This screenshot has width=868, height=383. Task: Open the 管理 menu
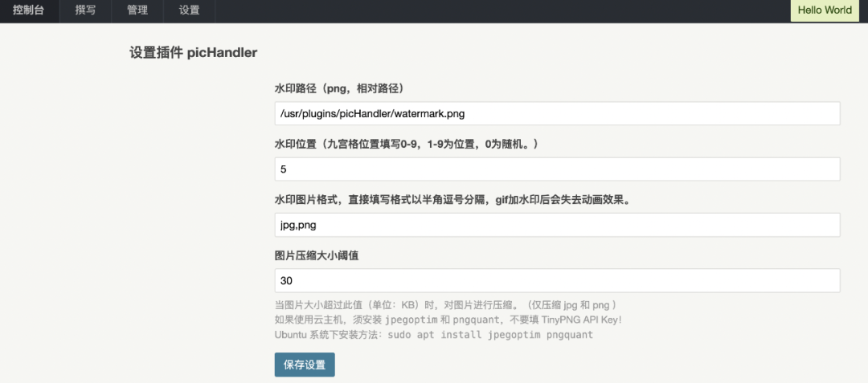[x=137, y=10]
